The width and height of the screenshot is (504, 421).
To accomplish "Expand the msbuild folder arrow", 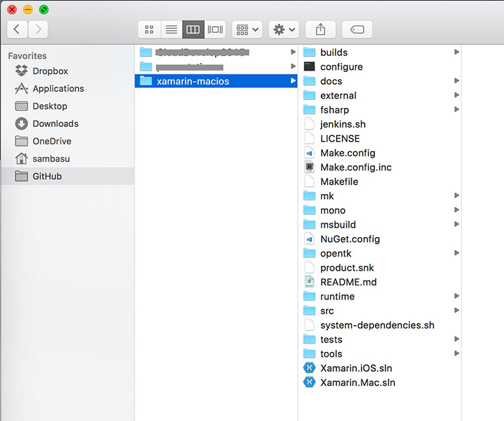I will tap(456, 224).
